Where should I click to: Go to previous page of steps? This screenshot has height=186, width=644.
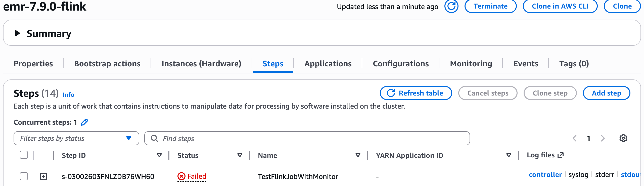point(575,138)
